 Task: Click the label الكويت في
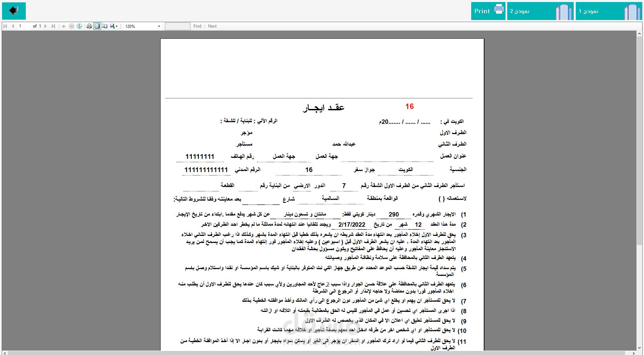(x=452, y=122)
